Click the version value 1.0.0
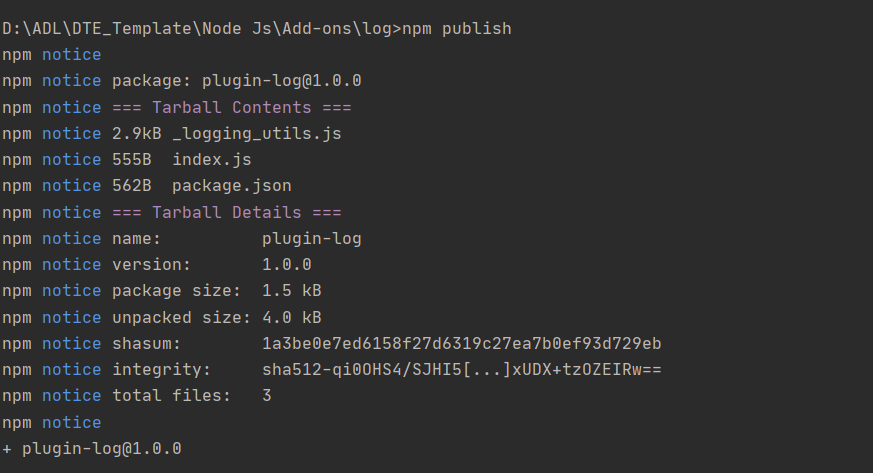Image resolution: width=873 pixels, height=473 pixels. (286, 265)
